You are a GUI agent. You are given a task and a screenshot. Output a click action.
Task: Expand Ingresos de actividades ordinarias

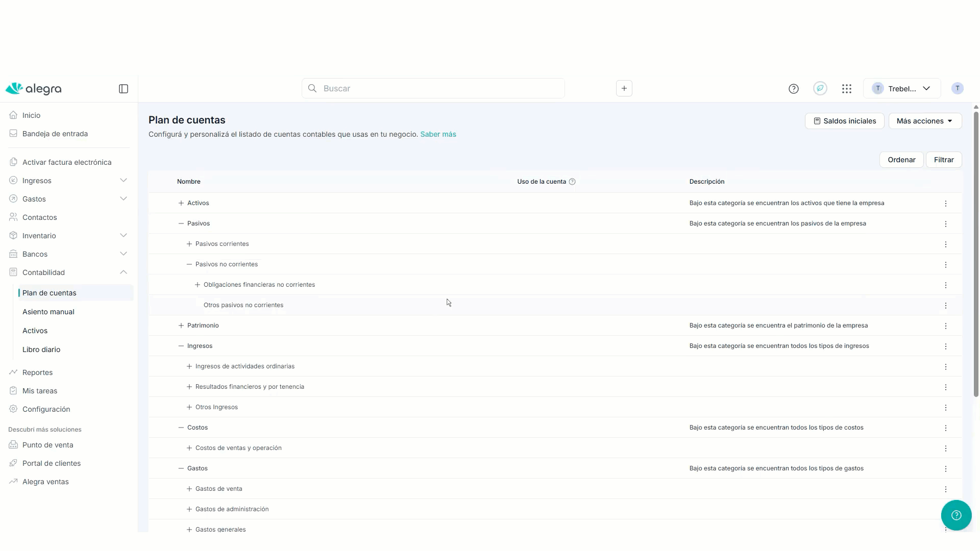pos(189,366)
